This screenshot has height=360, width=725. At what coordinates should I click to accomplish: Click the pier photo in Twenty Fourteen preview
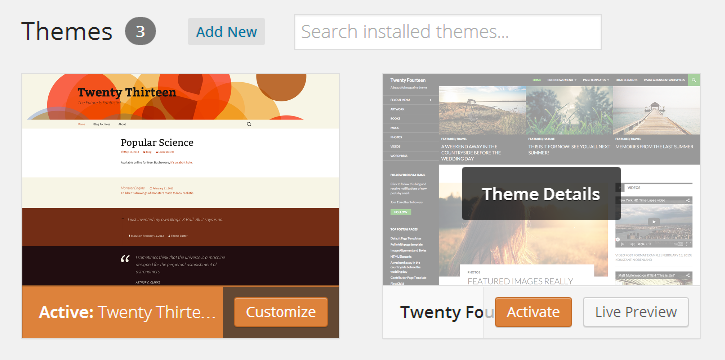tap(657, 110)
